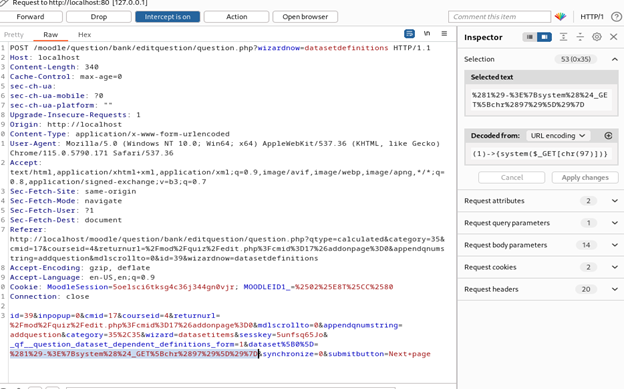Switch to the Hex tab
Screen dimensions: 624x389
point(84,35)
